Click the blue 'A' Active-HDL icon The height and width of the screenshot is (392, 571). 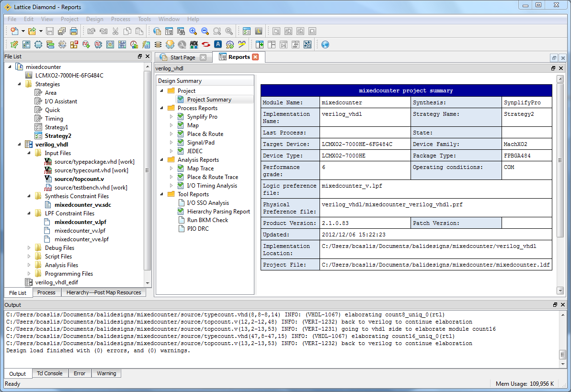pyautogui.click(x=218, y=45)
